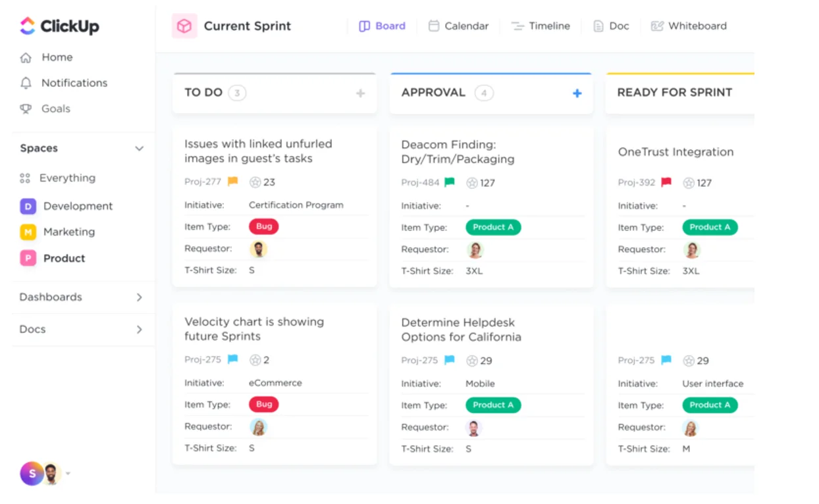Select the Development space

(78, 207)
